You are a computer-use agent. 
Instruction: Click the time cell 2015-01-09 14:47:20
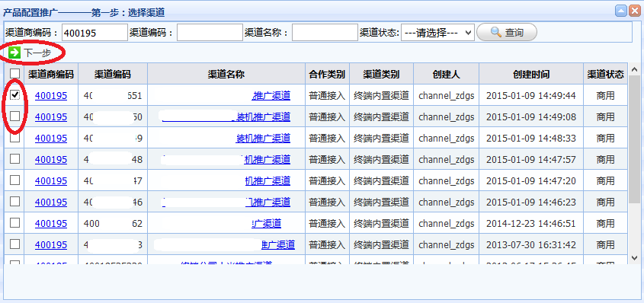click(531, 180)
